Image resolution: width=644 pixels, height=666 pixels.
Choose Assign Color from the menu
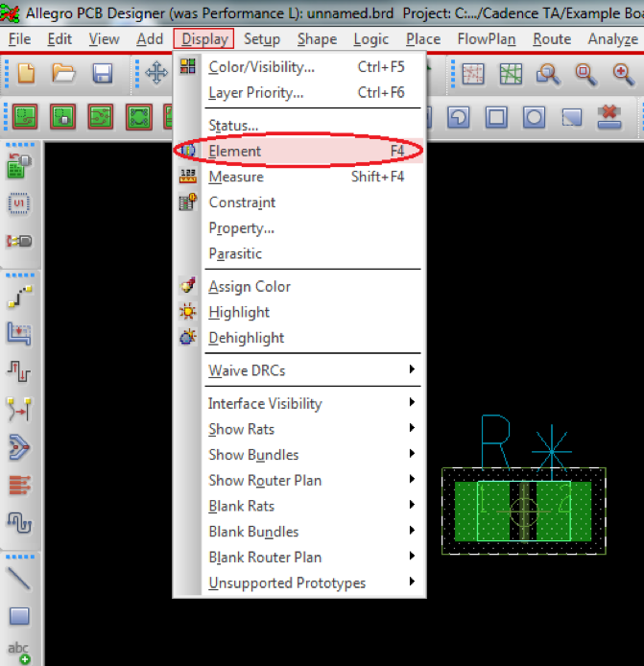(299, 286)
